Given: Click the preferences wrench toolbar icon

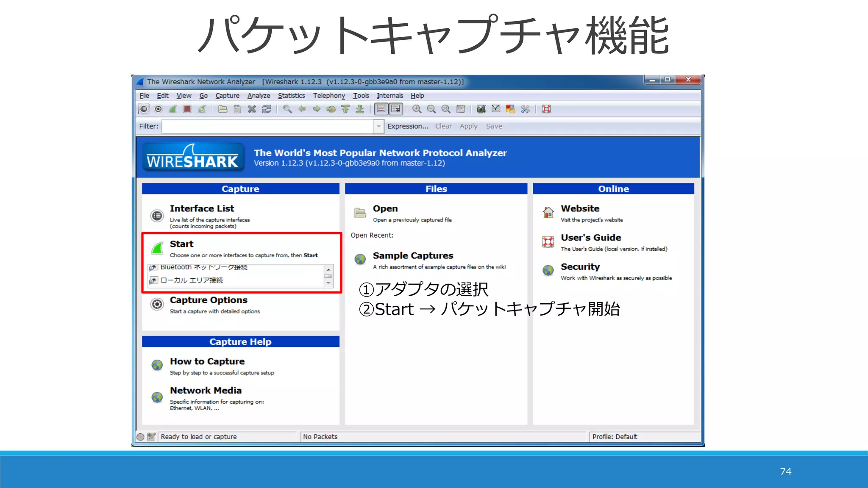Looking at the screenshot, I should [525, 109].
